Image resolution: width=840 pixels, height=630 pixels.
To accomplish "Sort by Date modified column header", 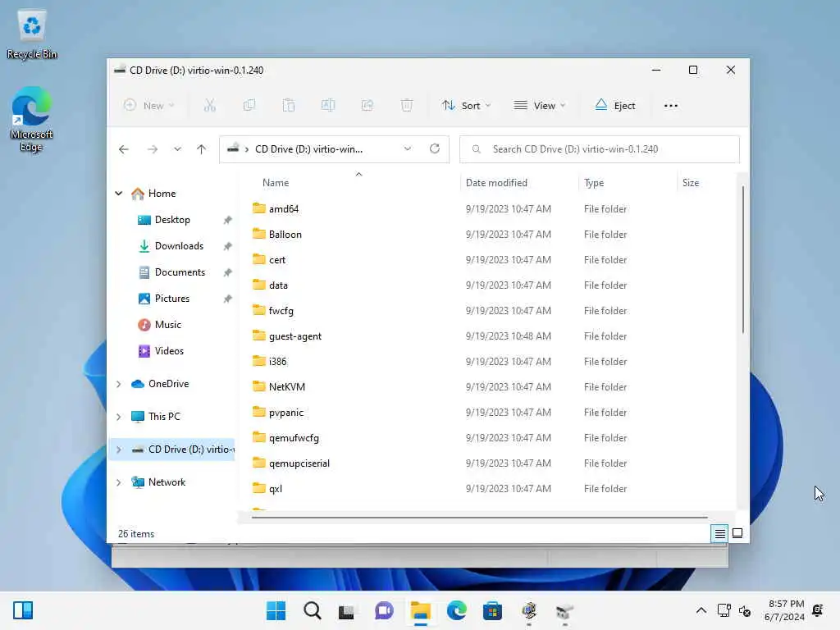I will [x=496, y=183].
